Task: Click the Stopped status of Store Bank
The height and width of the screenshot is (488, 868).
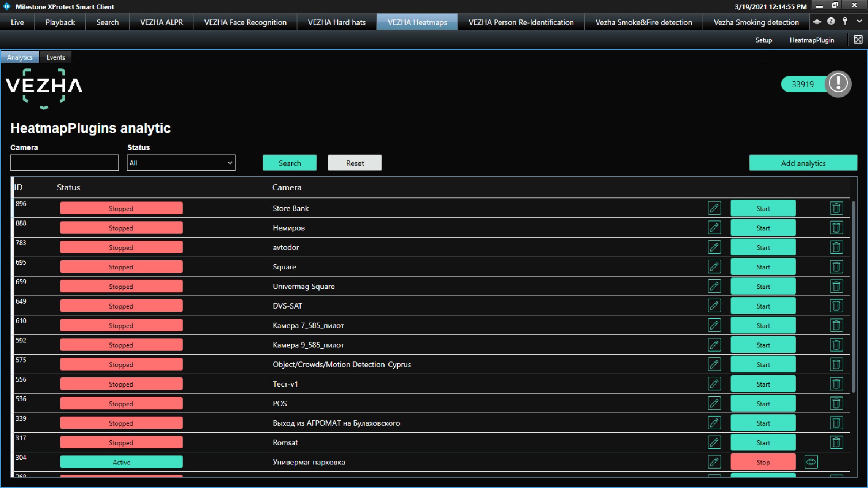Action: tap(121, 208)
